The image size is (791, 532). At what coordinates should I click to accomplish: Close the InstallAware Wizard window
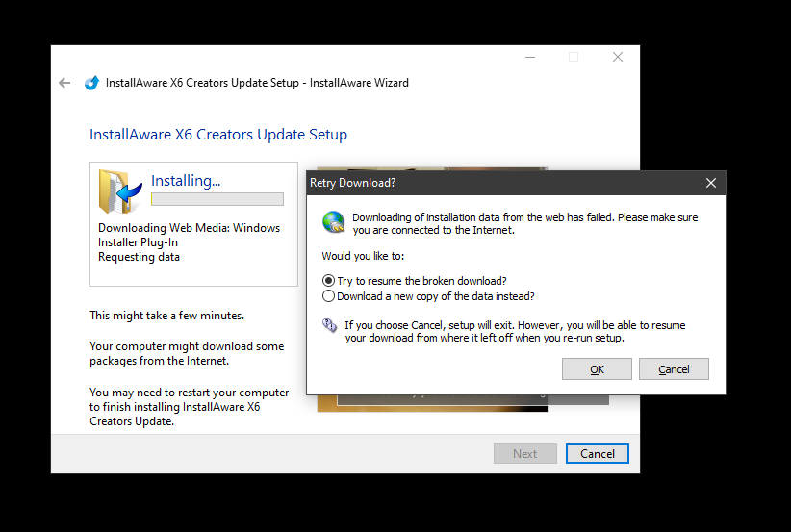618,57
